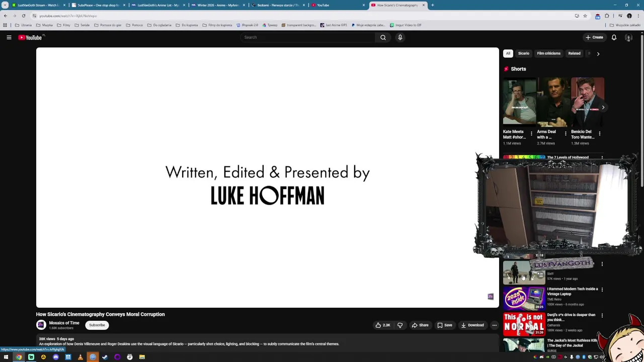The image size is (644, 362).
Task: Switch to SubsPlease browser tab
Action: [98, 5]
